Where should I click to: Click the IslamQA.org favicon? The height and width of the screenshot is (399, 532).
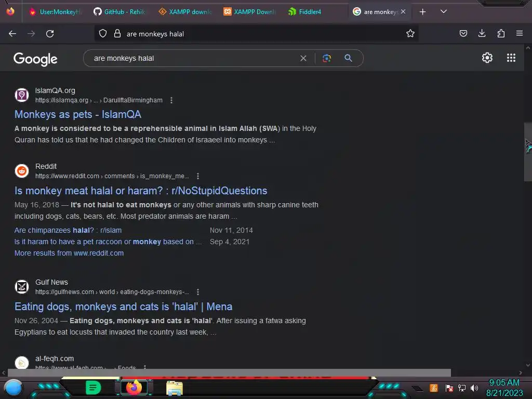tap(22, 95)
